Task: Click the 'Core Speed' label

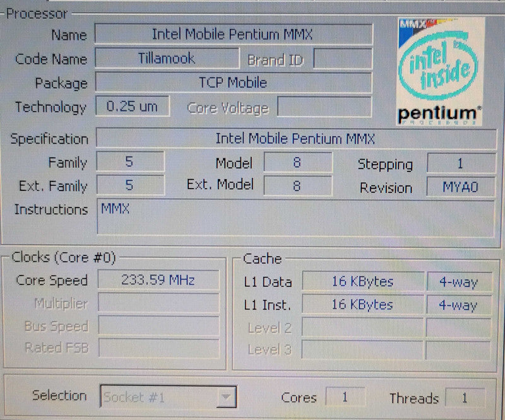Action: click(x=52, y=281)
